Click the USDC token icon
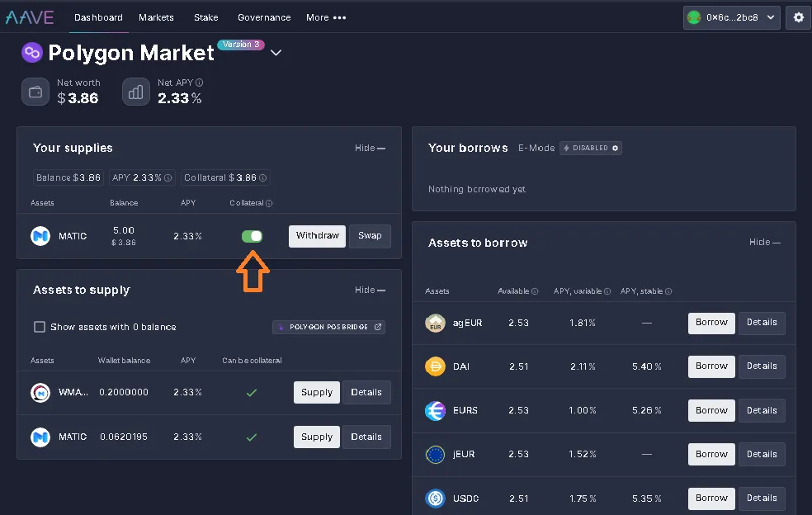This screenshot has width=812, height=515. click(435, 498)
